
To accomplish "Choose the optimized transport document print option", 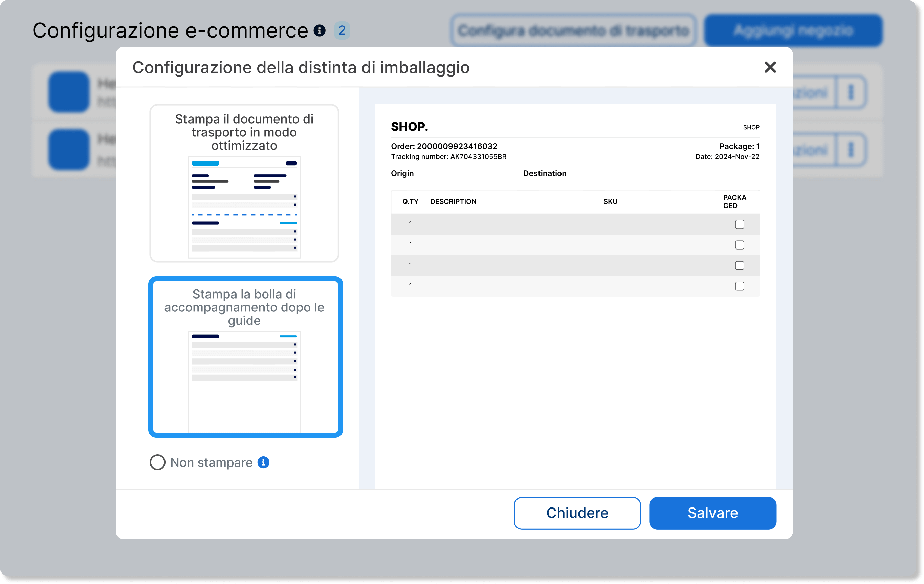I will click(244, 183).
